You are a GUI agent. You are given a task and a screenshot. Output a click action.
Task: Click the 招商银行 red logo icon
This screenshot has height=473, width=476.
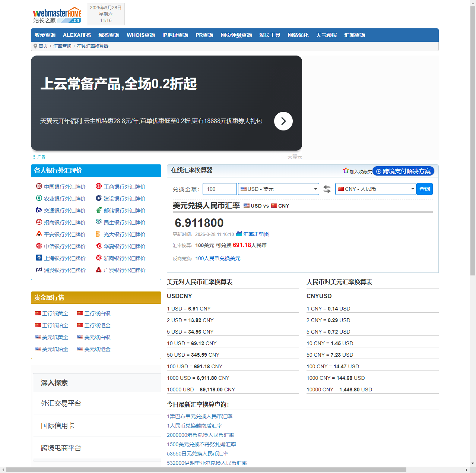click(39, 222)
